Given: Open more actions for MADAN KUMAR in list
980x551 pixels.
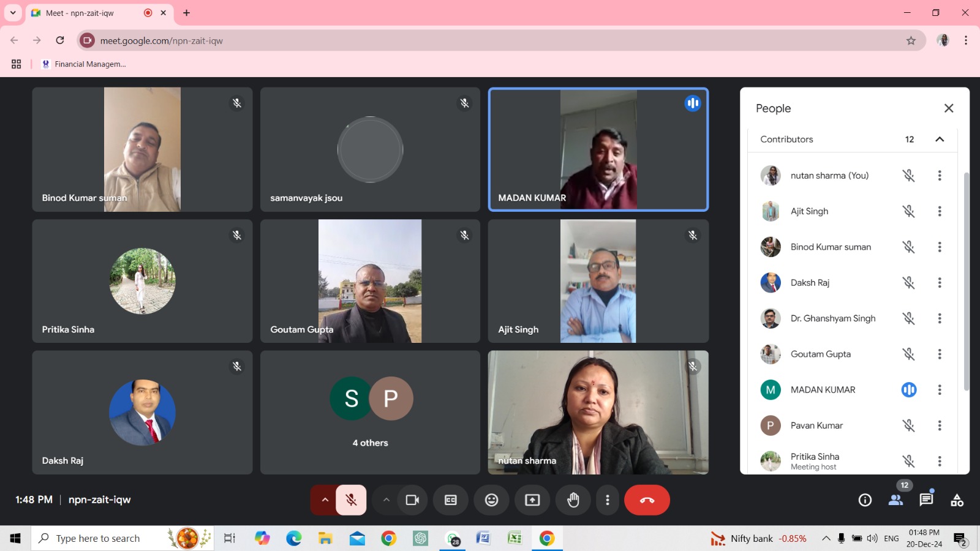Looking at the screenshot, I should point(940,390).
